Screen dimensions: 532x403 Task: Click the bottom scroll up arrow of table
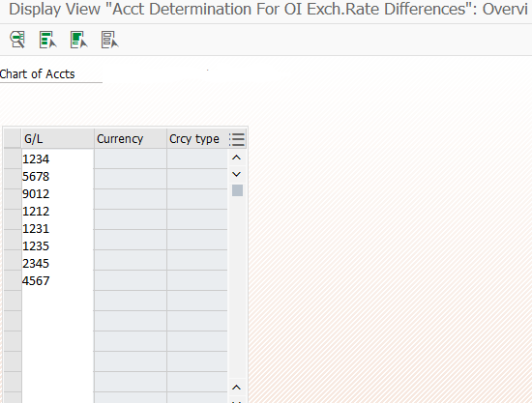pyautogui.click(x=236, y=388)
